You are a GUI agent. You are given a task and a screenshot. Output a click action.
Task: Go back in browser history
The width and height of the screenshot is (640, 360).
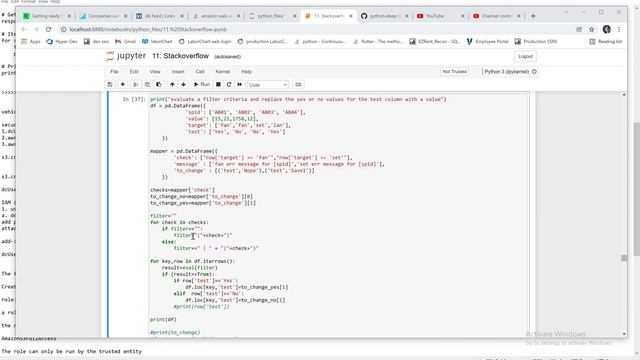click(x=24, y=29)
